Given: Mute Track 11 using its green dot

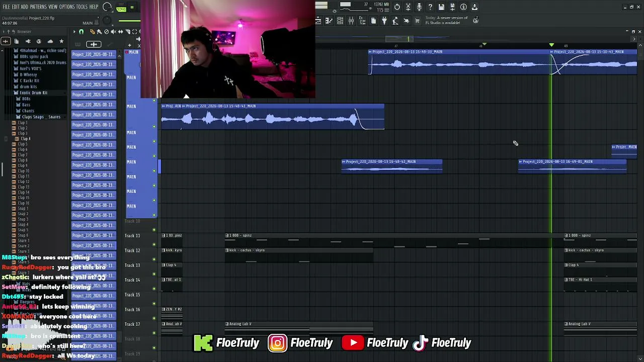Looking at the screenshot, I should coord(154,244).
